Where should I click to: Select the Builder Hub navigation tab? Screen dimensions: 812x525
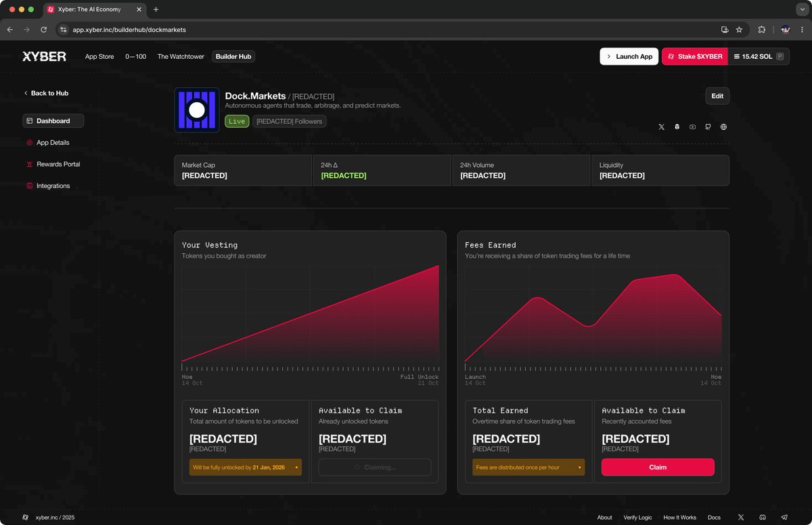(233, 57)
